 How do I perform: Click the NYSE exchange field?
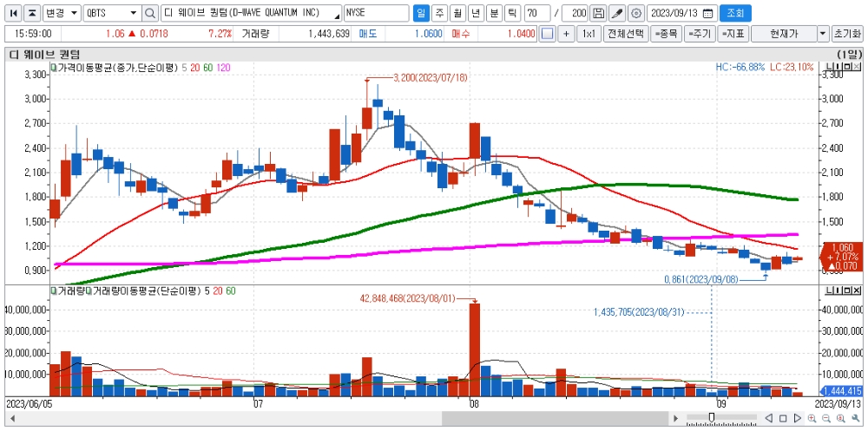(377, 13)
